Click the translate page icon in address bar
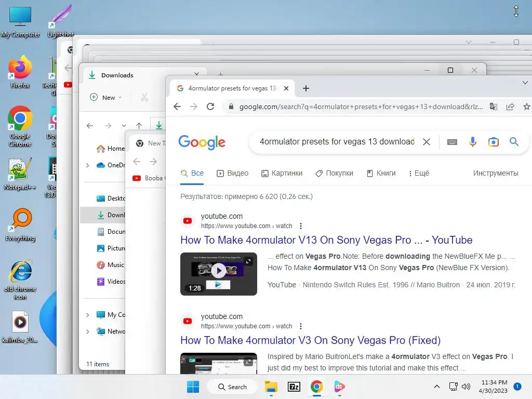532x399 pixels. point(494,107)
